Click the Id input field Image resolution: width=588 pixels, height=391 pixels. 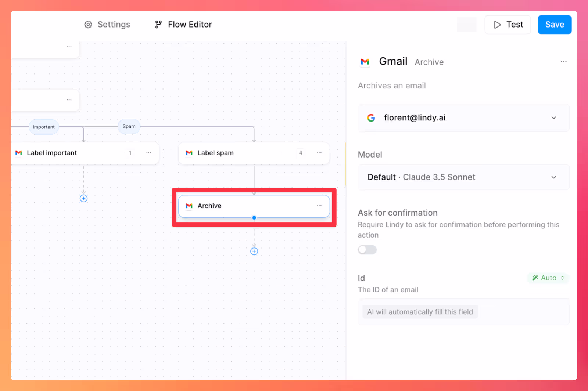point(463,312)
